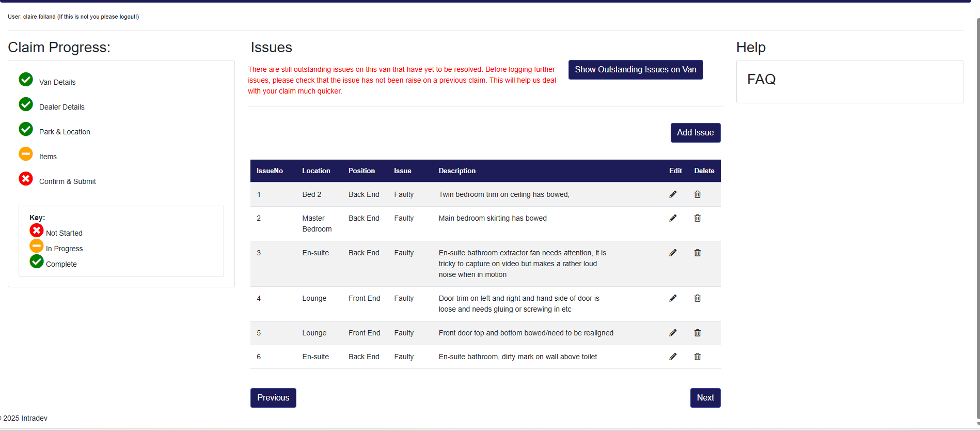
Task: Delete issue 1 with trash icon
Action: pyautogui.click(x=698, y=194)
